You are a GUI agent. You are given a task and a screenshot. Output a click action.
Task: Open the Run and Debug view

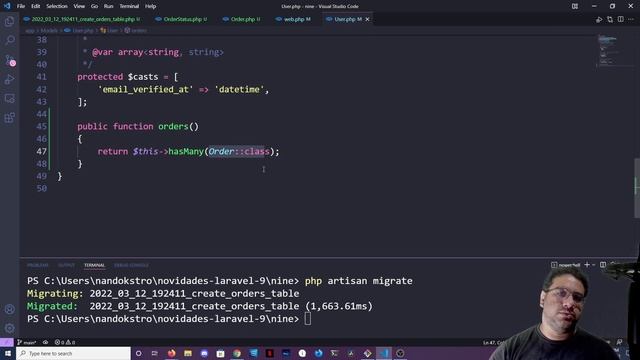pyautogui.click(x=9, y=79)
